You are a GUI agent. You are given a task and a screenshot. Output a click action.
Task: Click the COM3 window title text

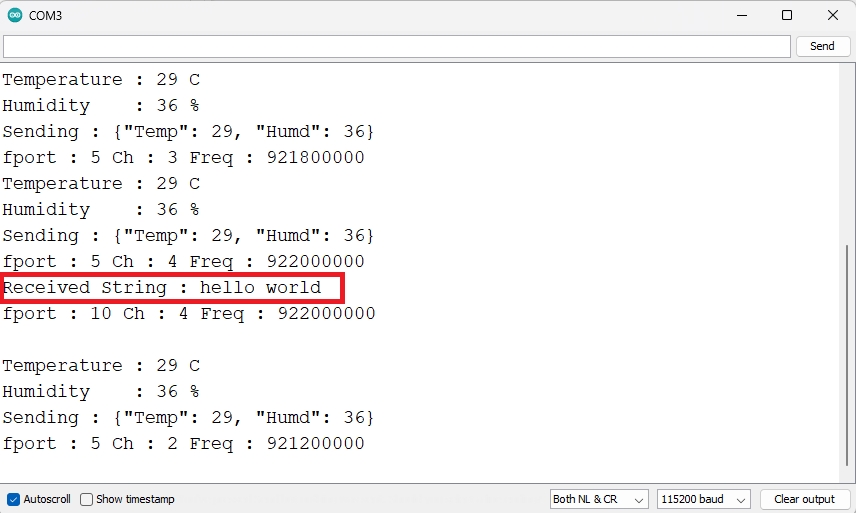coord(45,16)
